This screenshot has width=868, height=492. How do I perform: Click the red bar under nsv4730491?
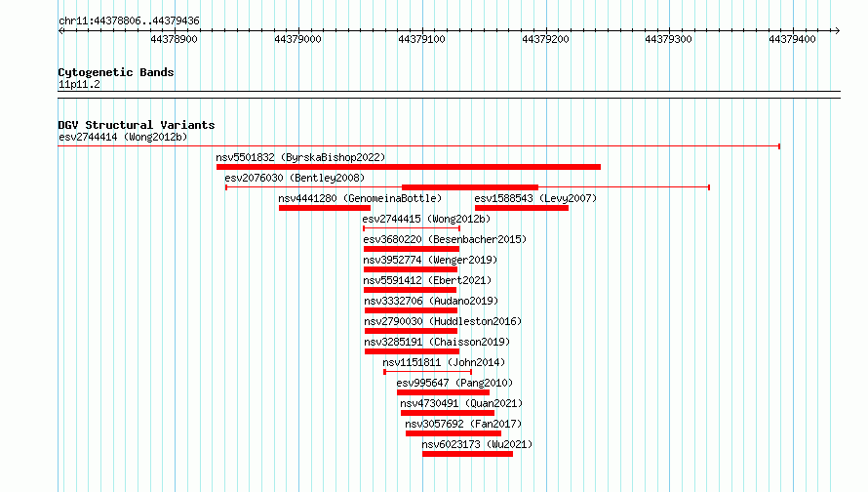pyautogui.click(x=448, y=413)
